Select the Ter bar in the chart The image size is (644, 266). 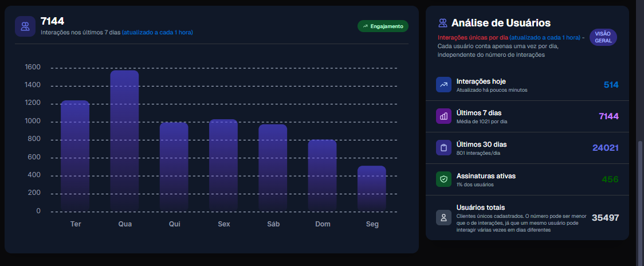pos(75,156)
